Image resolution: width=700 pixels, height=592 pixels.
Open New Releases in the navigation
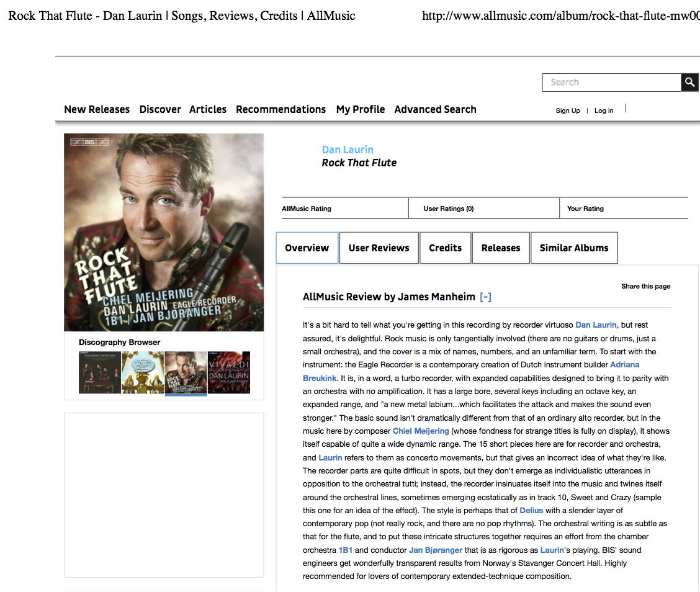pyautogui.click(x=97, y=109)
